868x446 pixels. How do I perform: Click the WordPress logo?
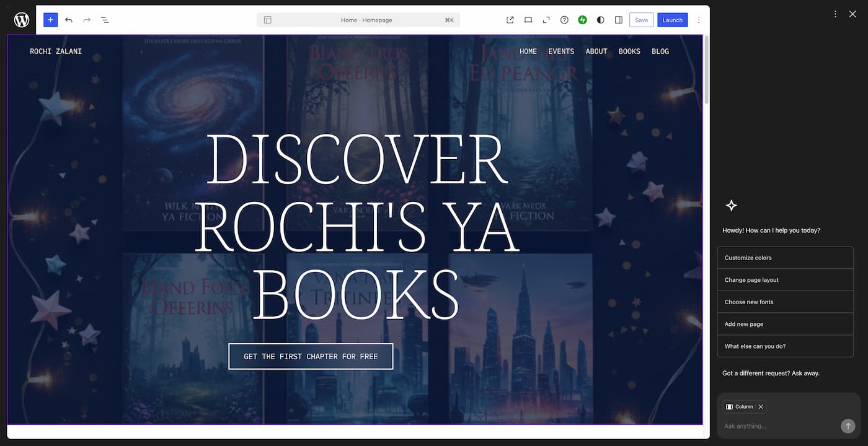click(x=20, y=19)
